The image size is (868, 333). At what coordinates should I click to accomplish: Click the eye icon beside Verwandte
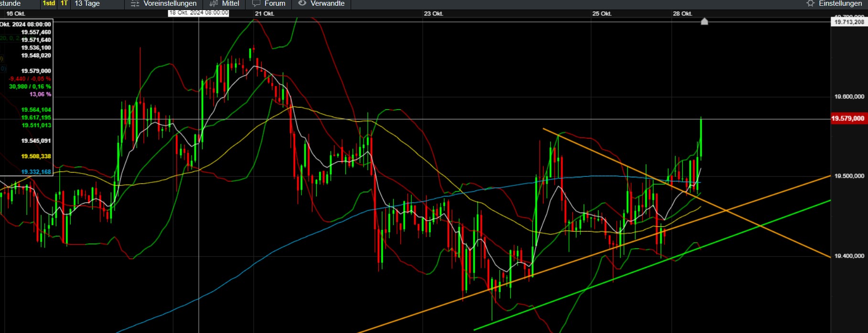[302, 3]
